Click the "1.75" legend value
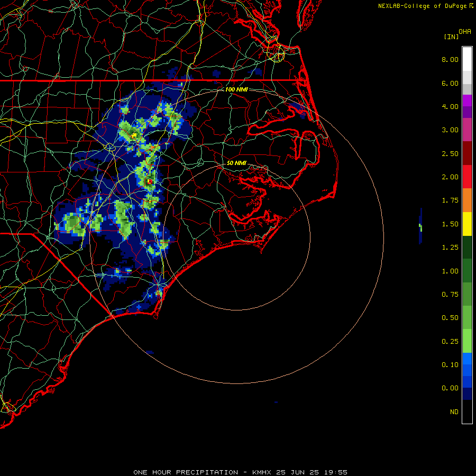Viewport: 476px width, 476px height. pos(450,200)
